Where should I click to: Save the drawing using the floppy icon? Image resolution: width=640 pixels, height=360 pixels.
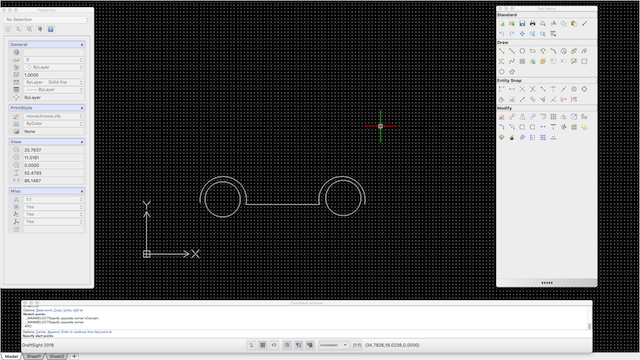522,24
